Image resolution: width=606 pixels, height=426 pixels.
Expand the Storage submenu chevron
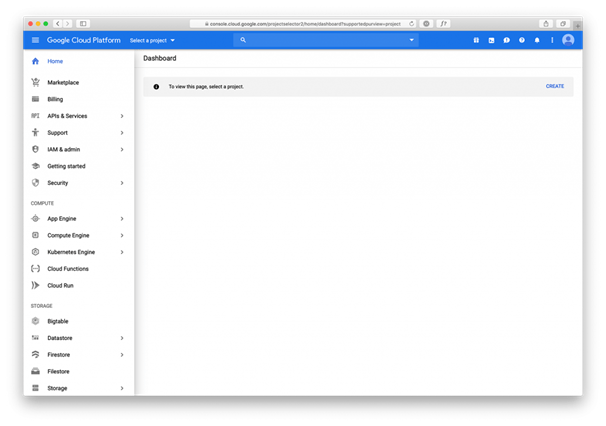pos(122,388)
